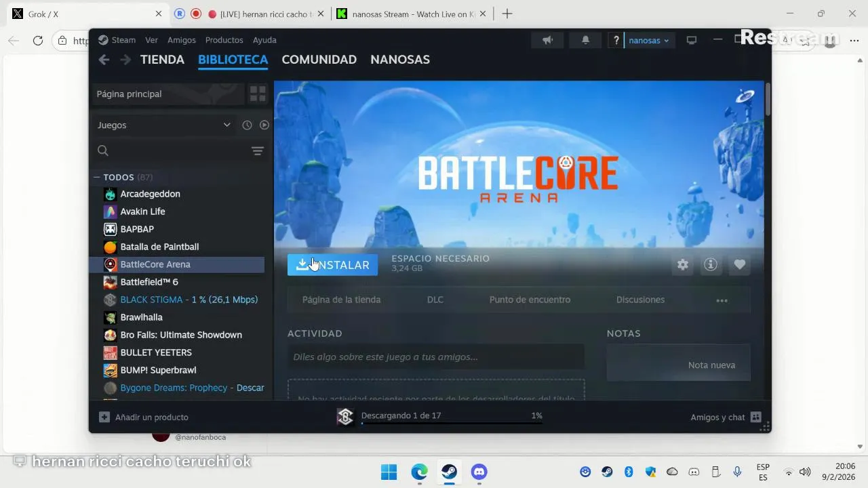Click the plus icon for Añadir un producto
Viewport: 868px width, 488px height.
click(104, 417)
